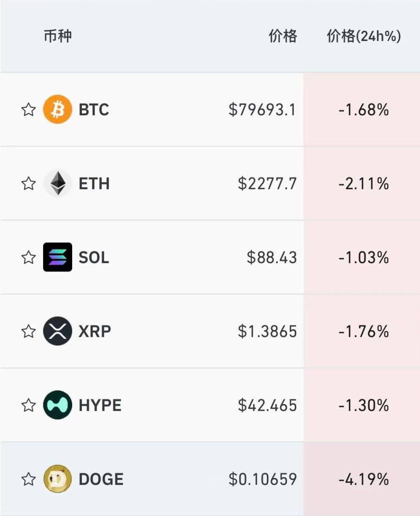
Task: Favorite BTC with its star
Action: (x=28, y=110)
